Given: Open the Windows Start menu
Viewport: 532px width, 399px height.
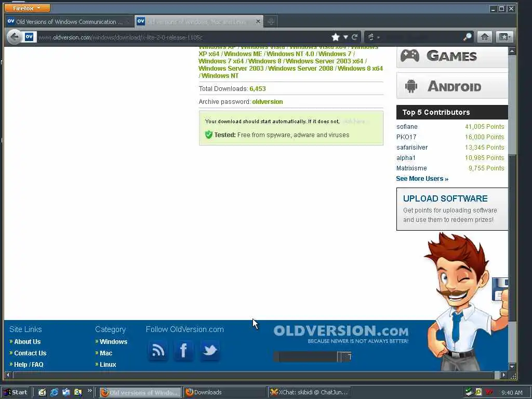Looking at the screenshot, I should click(x=16, y=392).
